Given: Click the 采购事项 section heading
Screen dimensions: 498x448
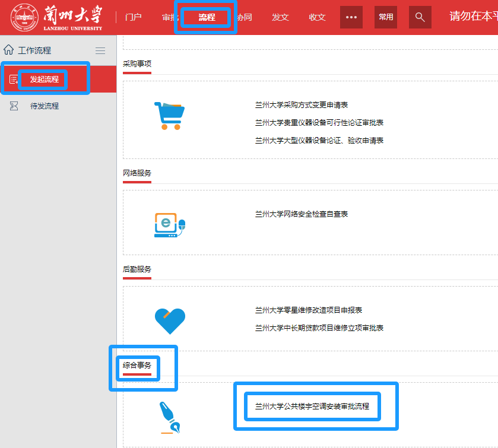Looking at the screenshot, I should click(137, 64).
